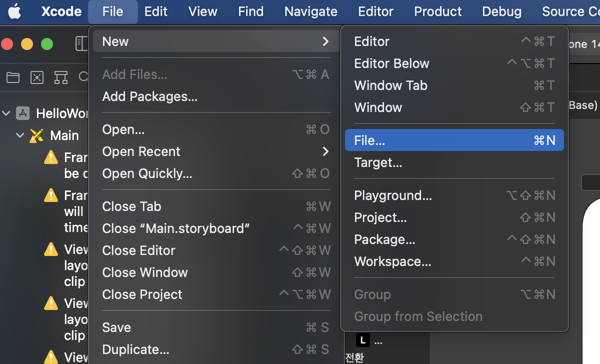This screenshot has height=364, width=600.
Task: Select Editor Below in submenu
Action: (454, 63)
